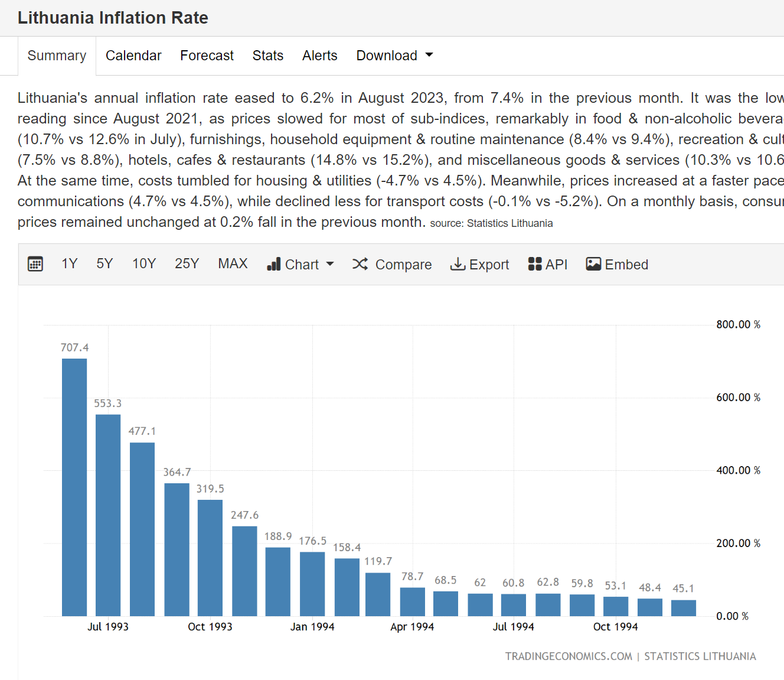Select the MAX time range
784x680 pixels.
coord(233,263)
